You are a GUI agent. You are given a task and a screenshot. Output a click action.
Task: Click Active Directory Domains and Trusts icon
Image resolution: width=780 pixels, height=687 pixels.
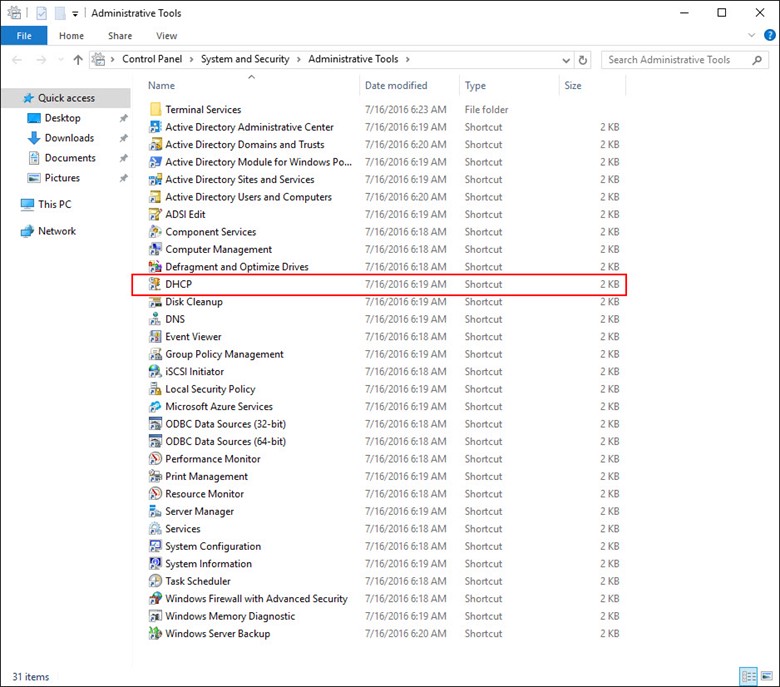155,144
